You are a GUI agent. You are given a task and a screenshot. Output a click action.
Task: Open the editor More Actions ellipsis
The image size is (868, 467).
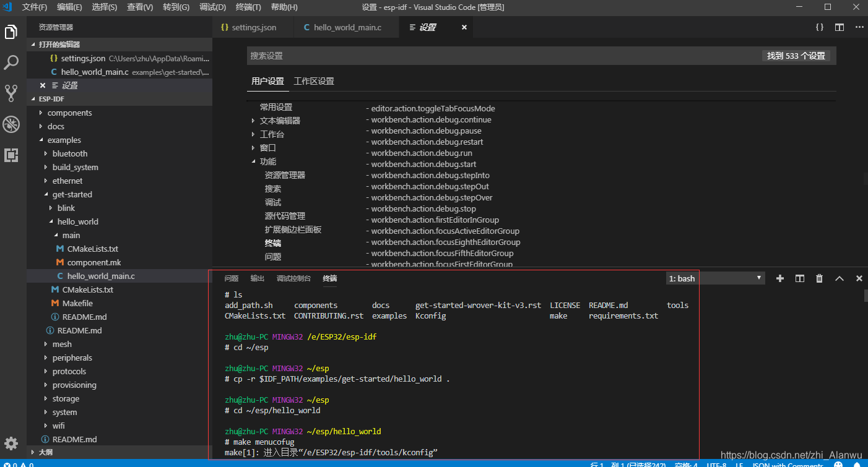859,27
